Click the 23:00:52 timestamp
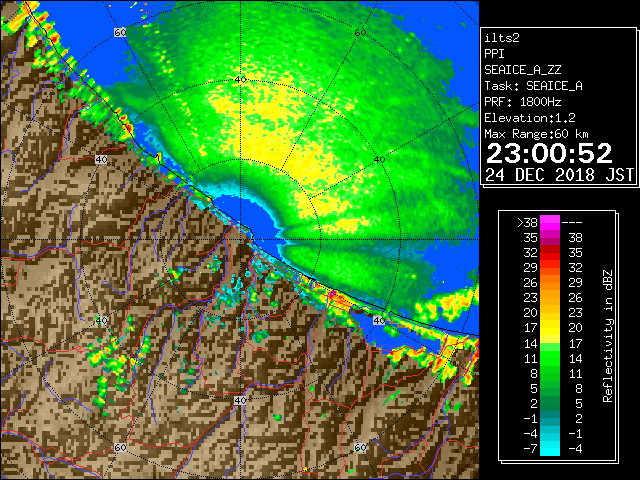640x480 pixels. (x=549, y=153)
